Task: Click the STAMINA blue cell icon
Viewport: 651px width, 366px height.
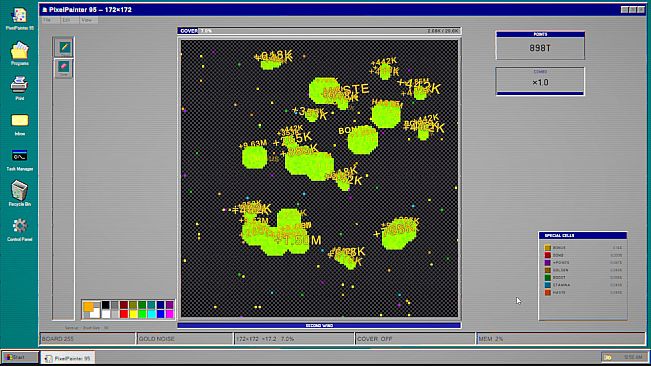Action: pos(548,285)
